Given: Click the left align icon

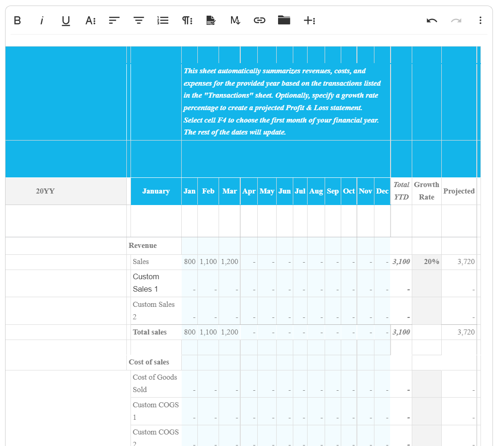Looking at the screenshot, I should 114,20.
